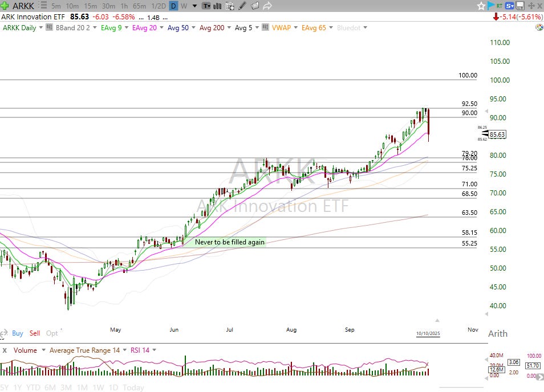544x392 pixels.
Task: Click the blue flag icon
Action: click(x=490, y=6)
